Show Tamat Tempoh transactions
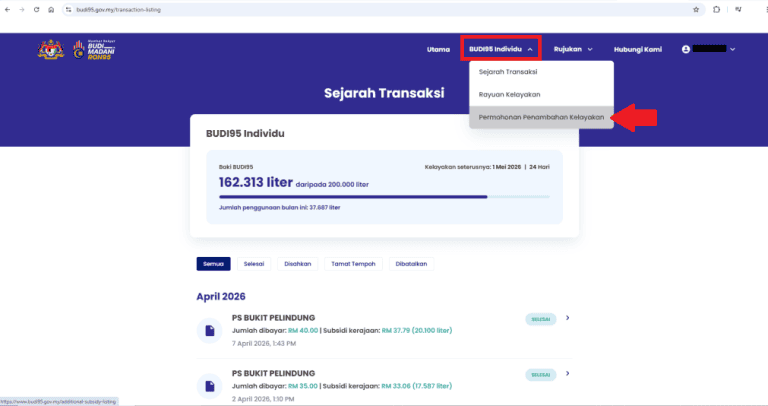The width and height of the screenshot is (768, 406). [353, 264]
